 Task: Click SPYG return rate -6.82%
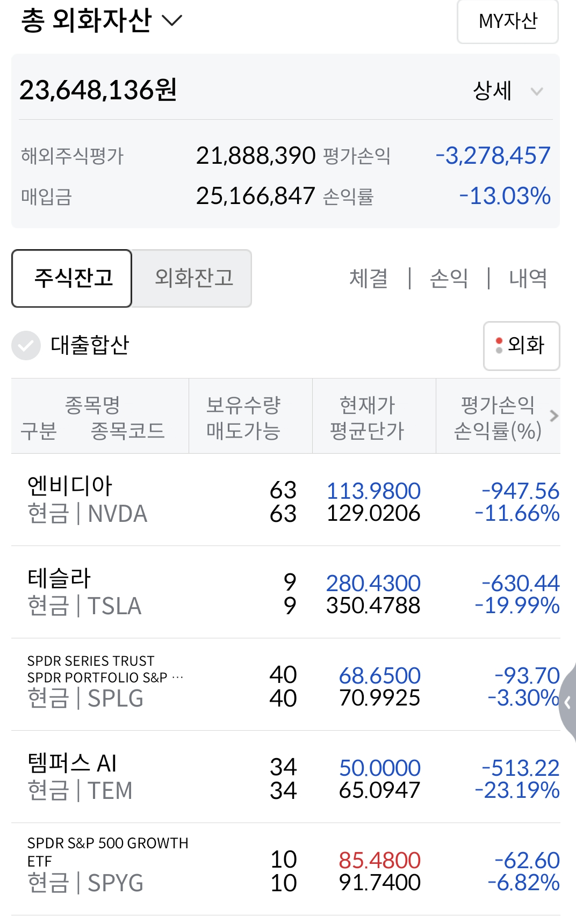(x=524, y=883)
